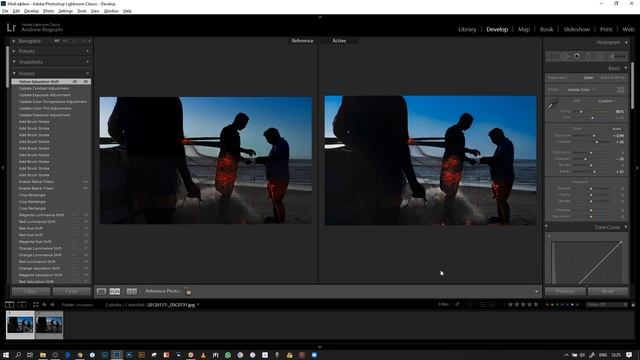Toggle the Reference Photo lock icon
This screenshot has height=360, width=640.
click(187, 291)
